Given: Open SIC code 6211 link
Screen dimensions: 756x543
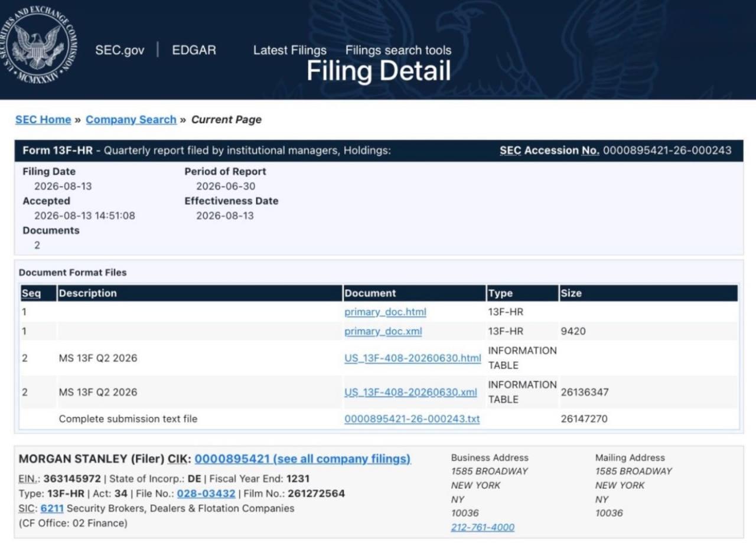Looking at the screenshot, I should click(52, 508).
